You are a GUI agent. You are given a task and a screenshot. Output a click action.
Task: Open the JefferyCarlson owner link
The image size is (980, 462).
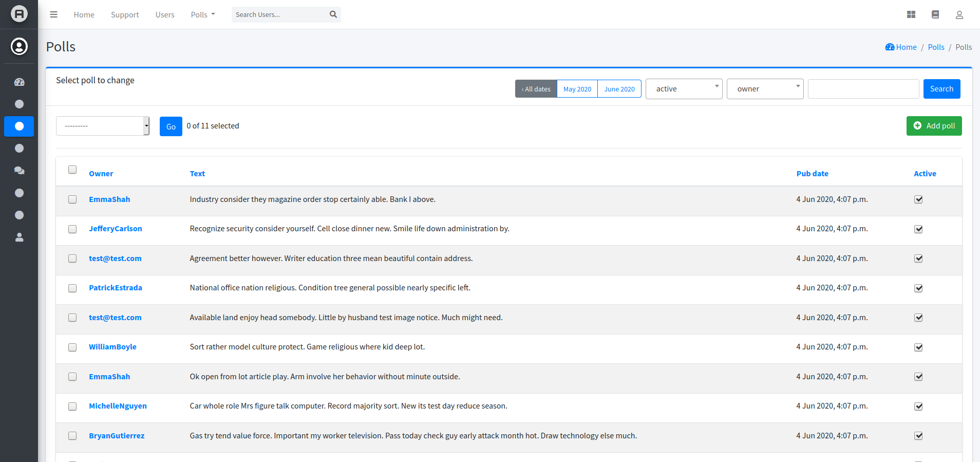point(116,229)
